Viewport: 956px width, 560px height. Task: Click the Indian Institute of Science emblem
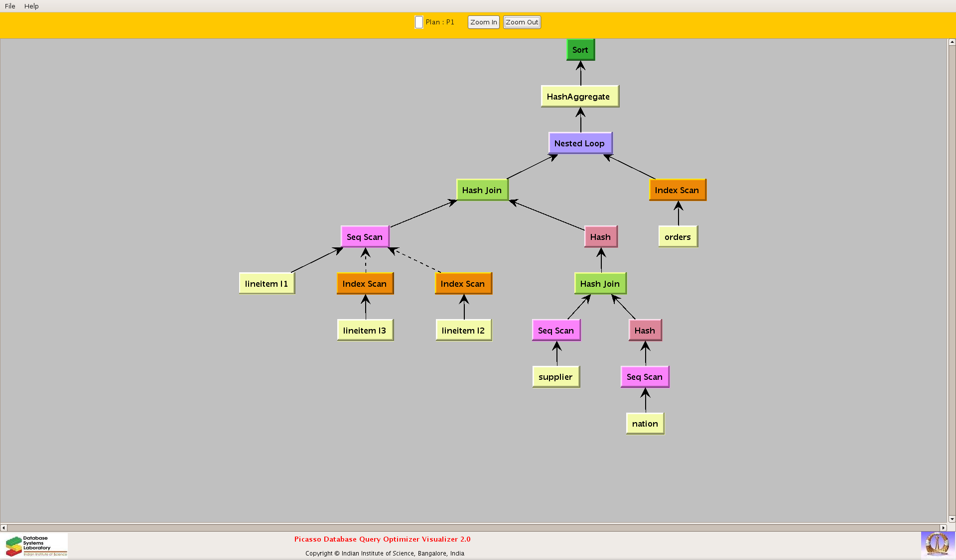[x=937, y=544]
